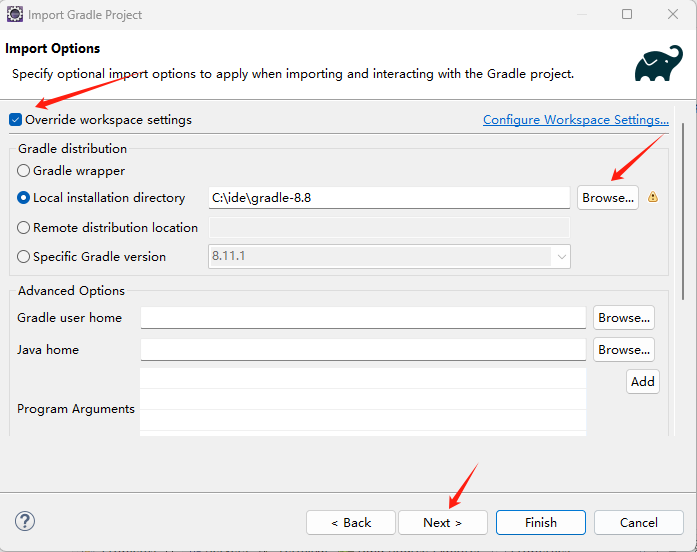Select the Gradle wrapper radio button
Image resolution: width=697 pixels, height=552 pixels.
[23, 171]
